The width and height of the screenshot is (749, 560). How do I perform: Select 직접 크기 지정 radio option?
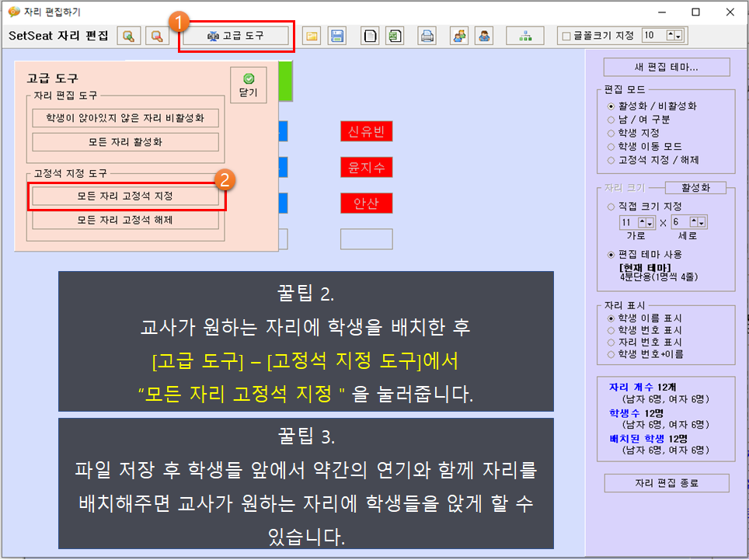[644, 207]
